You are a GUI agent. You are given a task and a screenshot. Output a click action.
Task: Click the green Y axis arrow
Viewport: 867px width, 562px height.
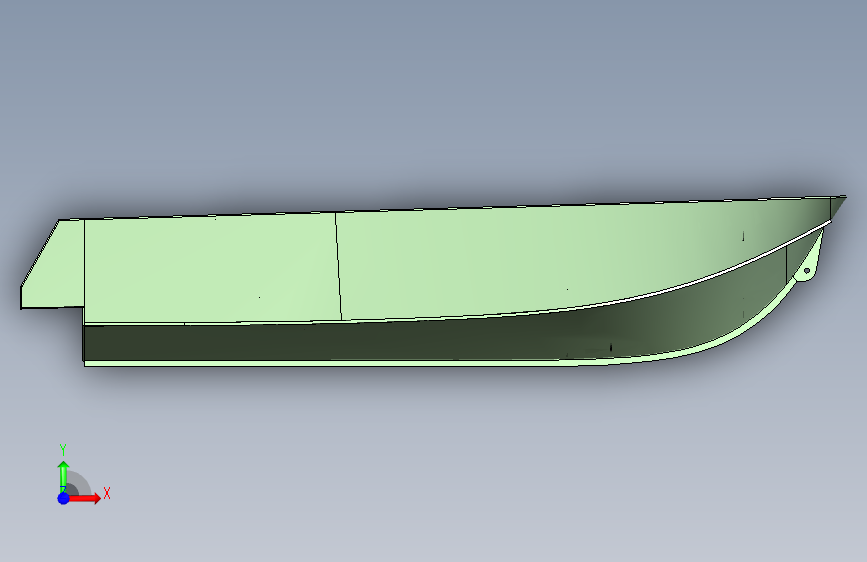tap(64, 477)
